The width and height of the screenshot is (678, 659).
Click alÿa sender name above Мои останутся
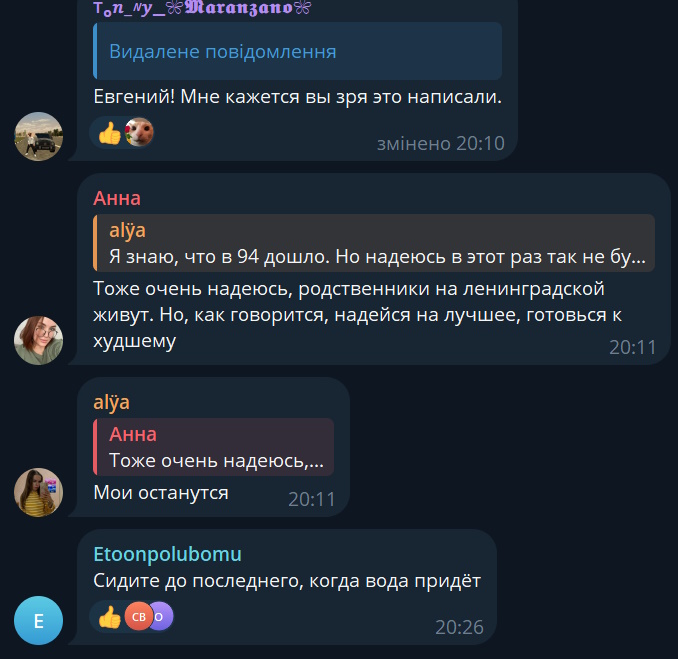[112, 403]
